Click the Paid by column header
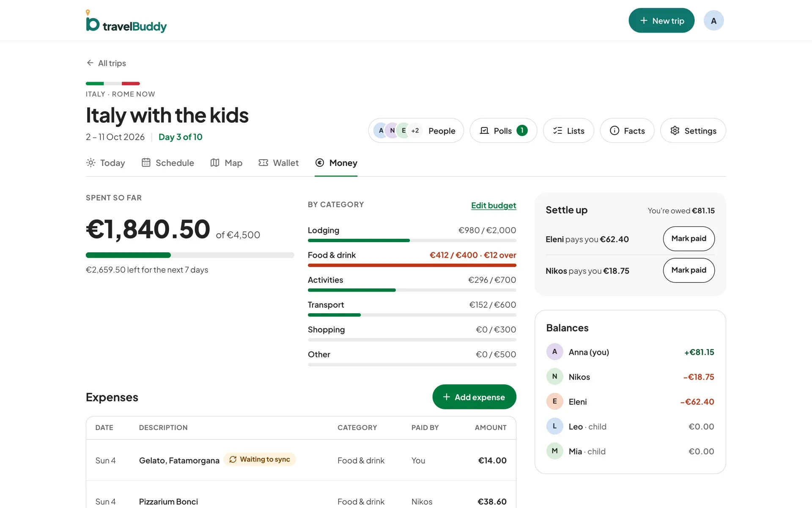 425,428
